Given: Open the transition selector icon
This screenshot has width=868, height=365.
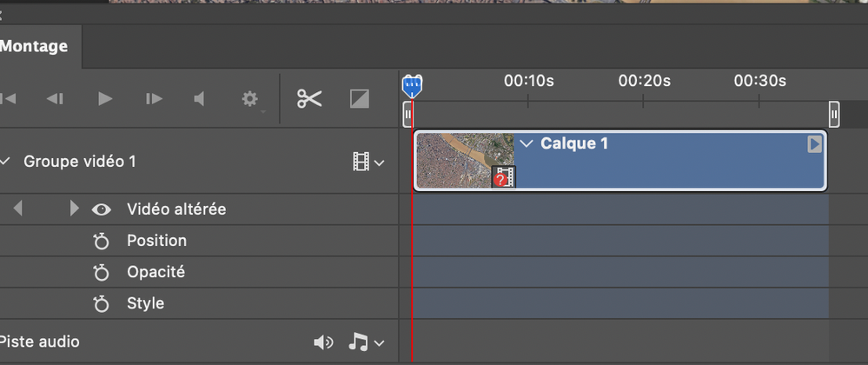Looking at the screenshot, I should click(x=360, y=99).
